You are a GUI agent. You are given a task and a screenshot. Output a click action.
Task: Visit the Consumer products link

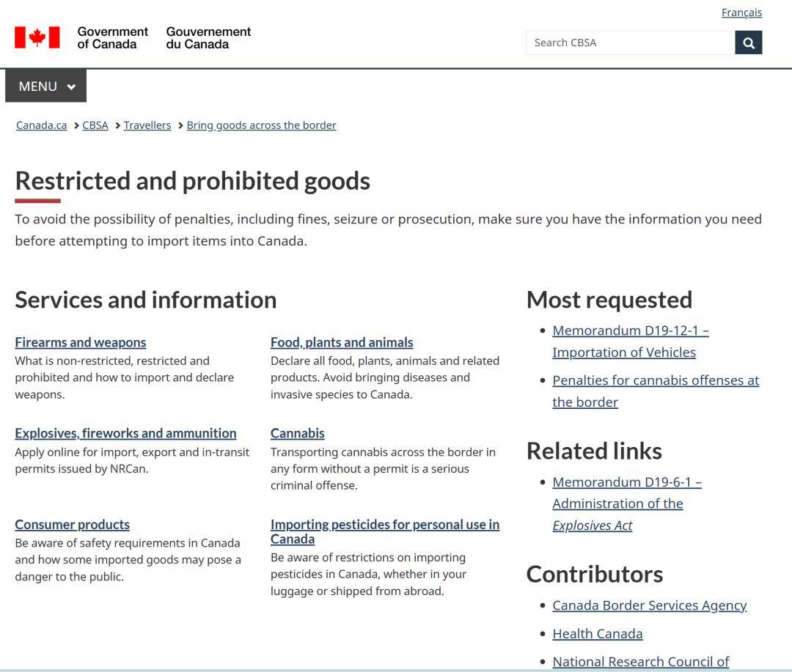pyautogui.click(x=72, y=525)
